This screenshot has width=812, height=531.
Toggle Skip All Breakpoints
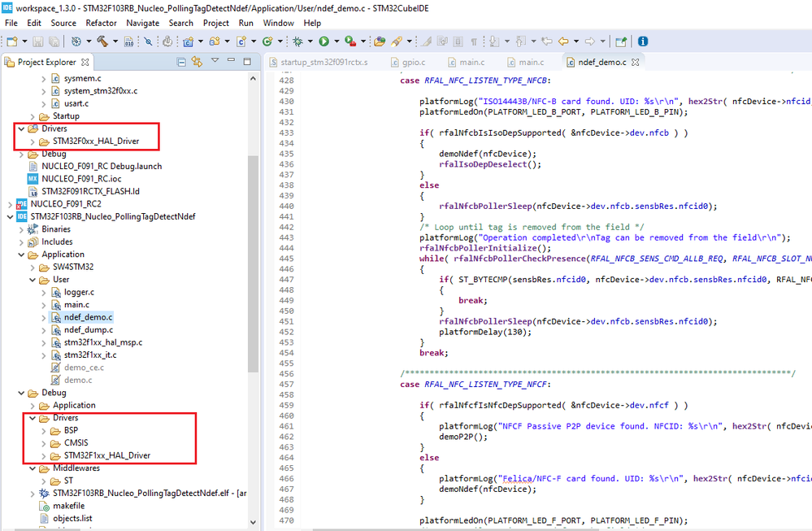pyautogui.click(x=148, y=41)
